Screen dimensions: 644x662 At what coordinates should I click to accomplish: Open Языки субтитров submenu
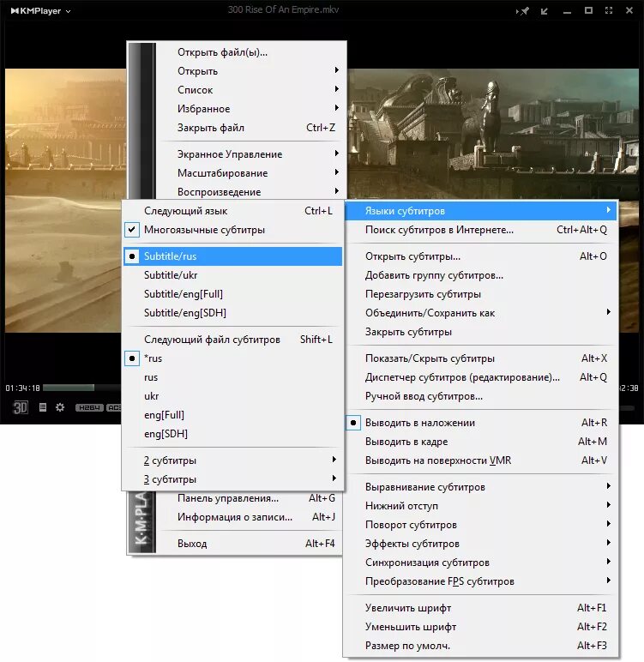pyautogui.click(x=480, y=211)
